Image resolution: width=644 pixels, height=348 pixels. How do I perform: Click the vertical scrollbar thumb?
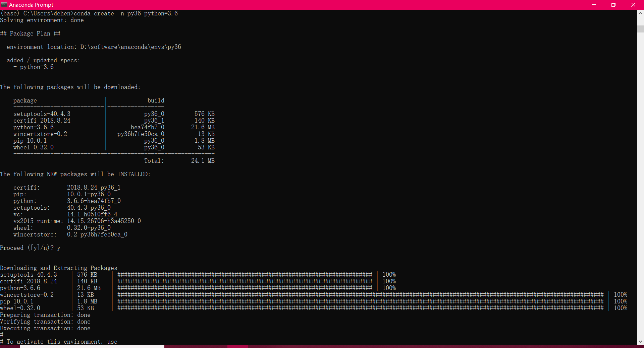pos(640,29)
